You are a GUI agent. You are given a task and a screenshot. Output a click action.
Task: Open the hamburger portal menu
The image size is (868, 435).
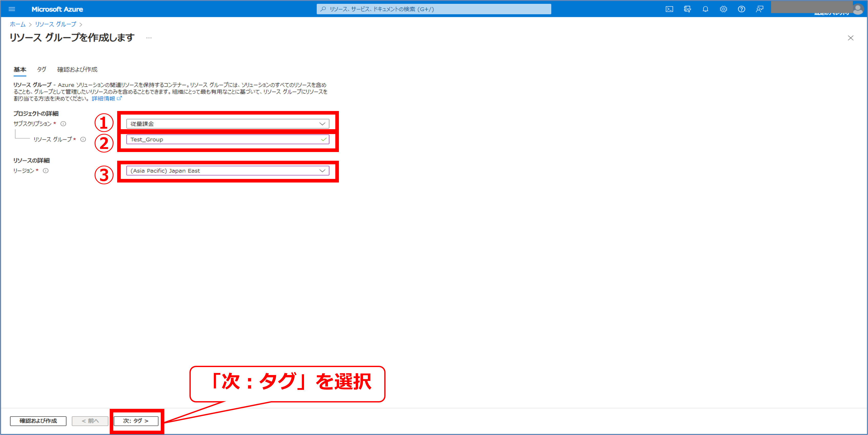pos(12,9)
